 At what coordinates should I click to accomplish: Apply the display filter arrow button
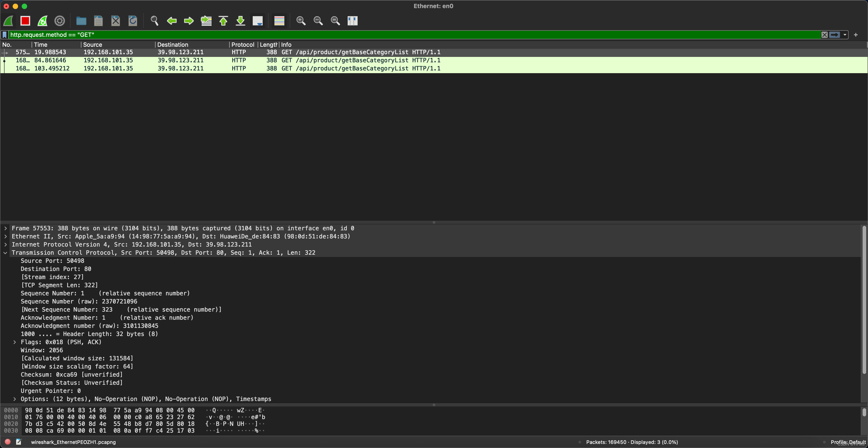[834, 35]
